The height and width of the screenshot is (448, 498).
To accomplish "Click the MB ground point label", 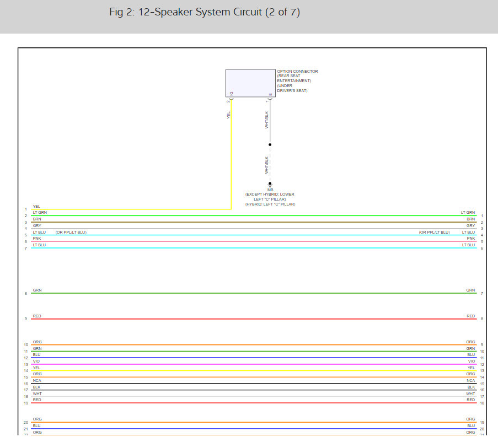I will tap(270, 190).
